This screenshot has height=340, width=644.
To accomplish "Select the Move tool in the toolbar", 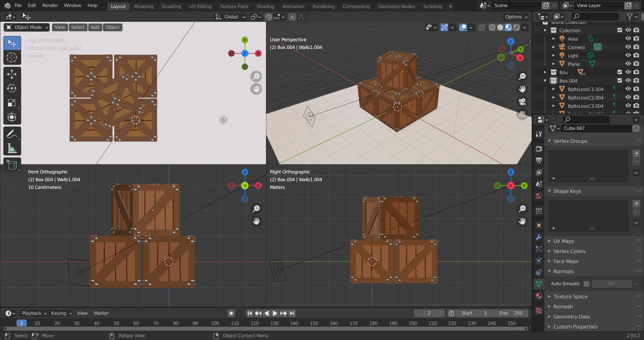I will pyautogui.click(x=12, y=74).
